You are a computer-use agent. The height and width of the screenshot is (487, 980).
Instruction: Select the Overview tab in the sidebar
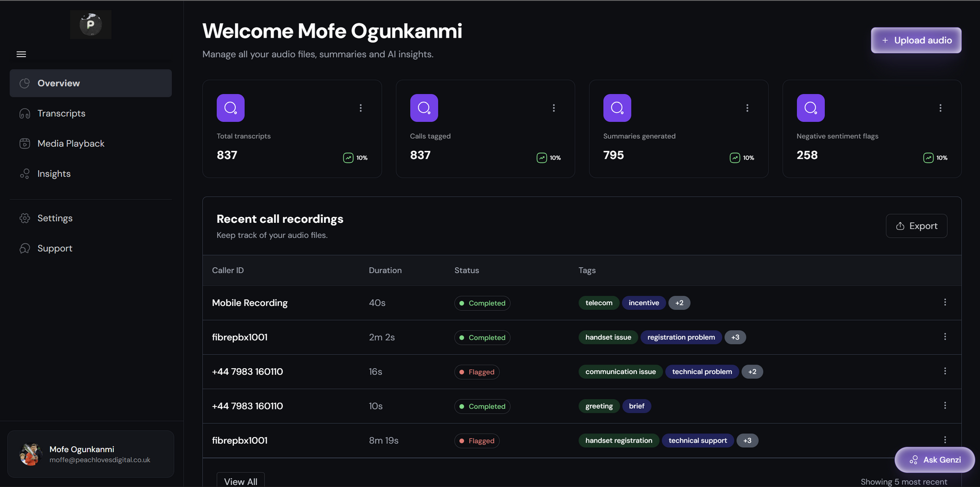58,83
